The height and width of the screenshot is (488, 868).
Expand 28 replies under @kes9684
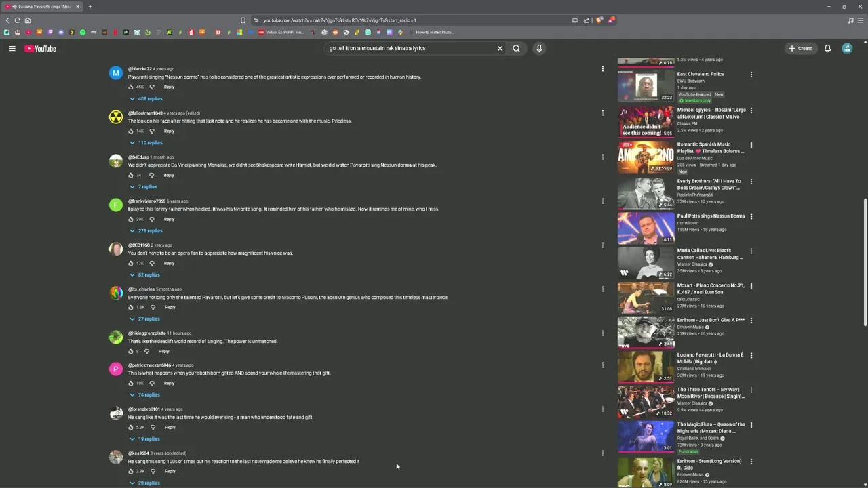(144, 483)
